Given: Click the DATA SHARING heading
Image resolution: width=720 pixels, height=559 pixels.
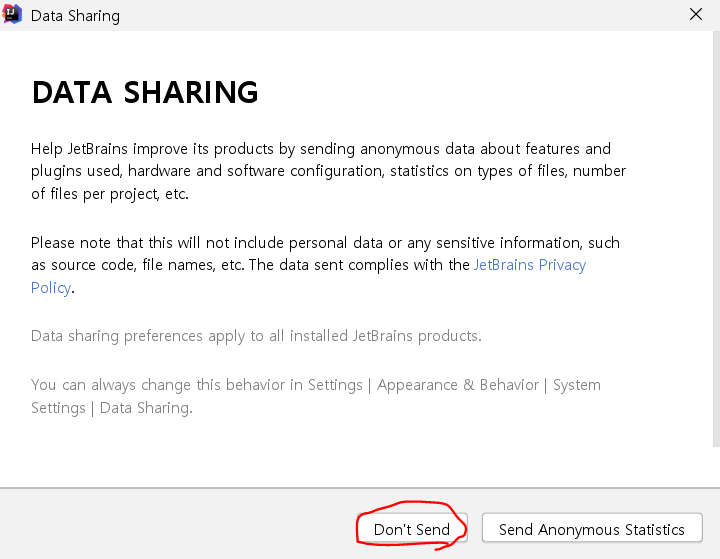Looking at the screenshot, I should 145,92.
